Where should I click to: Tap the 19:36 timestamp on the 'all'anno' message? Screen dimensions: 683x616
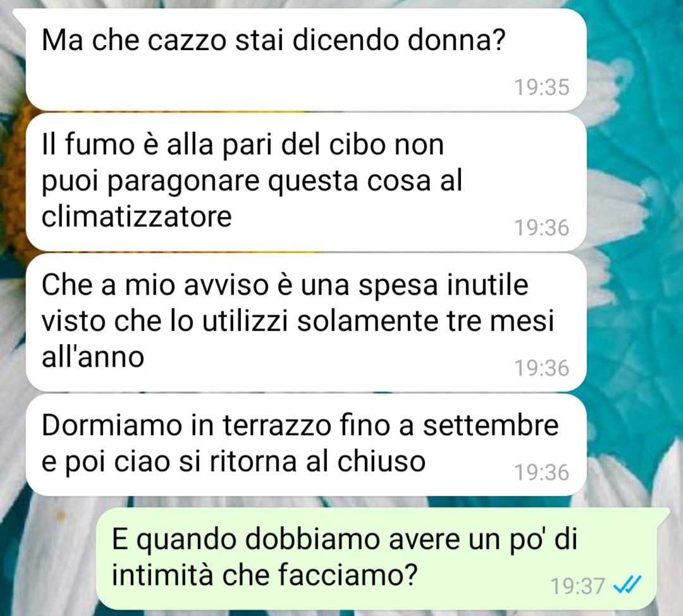(x=542, y=368)
